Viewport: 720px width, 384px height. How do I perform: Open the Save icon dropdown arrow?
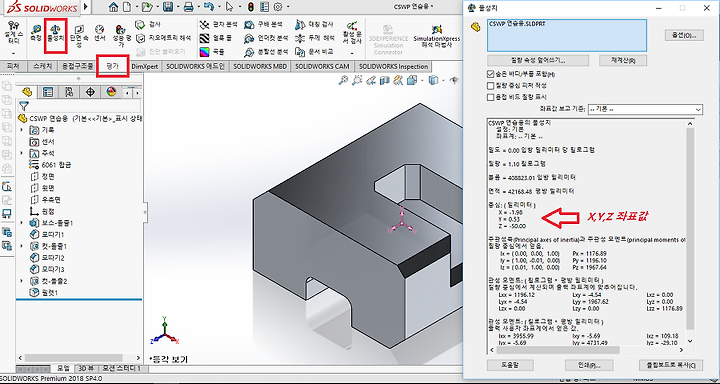click(177, 7)
